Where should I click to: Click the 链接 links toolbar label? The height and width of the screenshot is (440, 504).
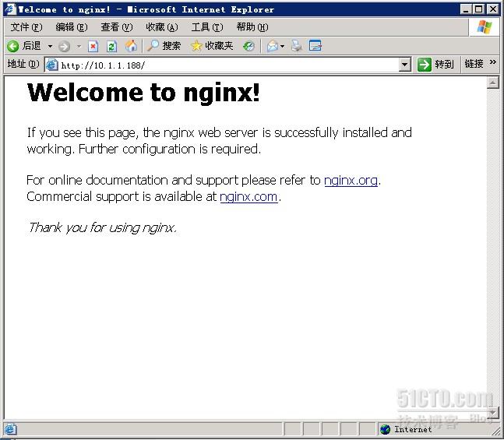click(474, 64)
